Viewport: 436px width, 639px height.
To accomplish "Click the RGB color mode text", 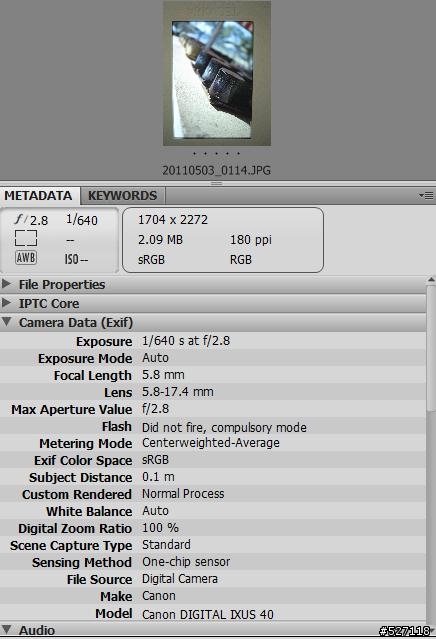I will pos(241,260).
